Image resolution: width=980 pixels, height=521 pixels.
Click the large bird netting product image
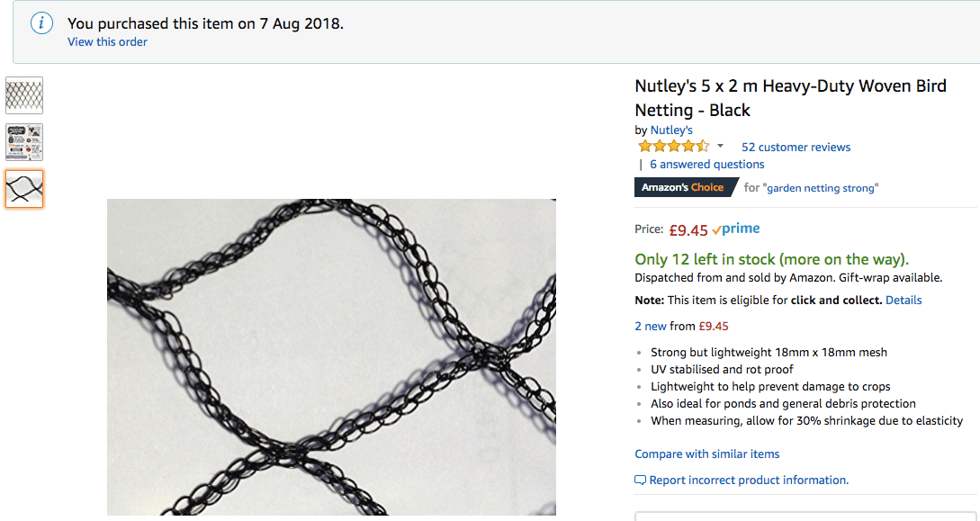[331, 356]
